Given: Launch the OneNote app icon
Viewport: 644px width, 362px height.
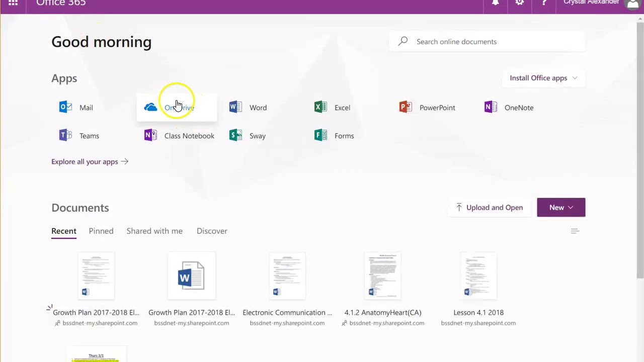Looking at the screenshot, I should coord(491,107).
